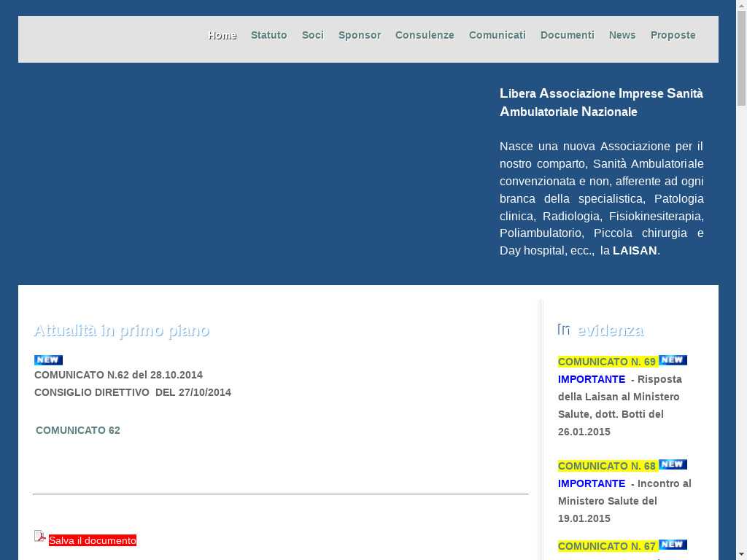Click the NEW badge next to Comunicato N. 69
This screenshot has height=560, width=747.
[673, 360]
